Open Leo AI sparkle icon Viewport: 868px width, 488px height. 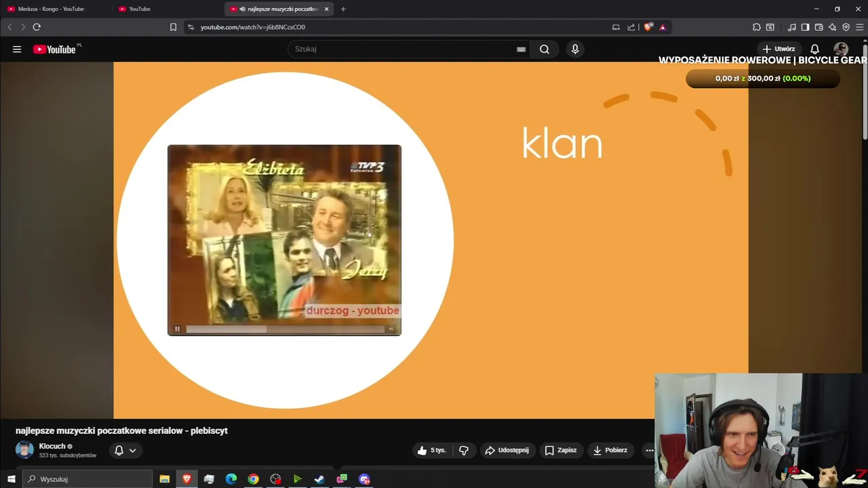pos(832,27)
